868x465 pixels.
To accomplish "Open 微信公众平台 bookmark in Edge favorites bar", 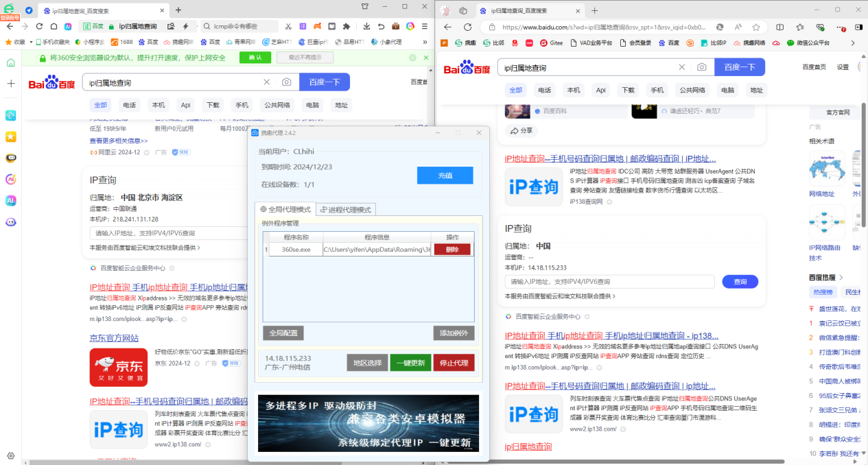I will 808,43.
